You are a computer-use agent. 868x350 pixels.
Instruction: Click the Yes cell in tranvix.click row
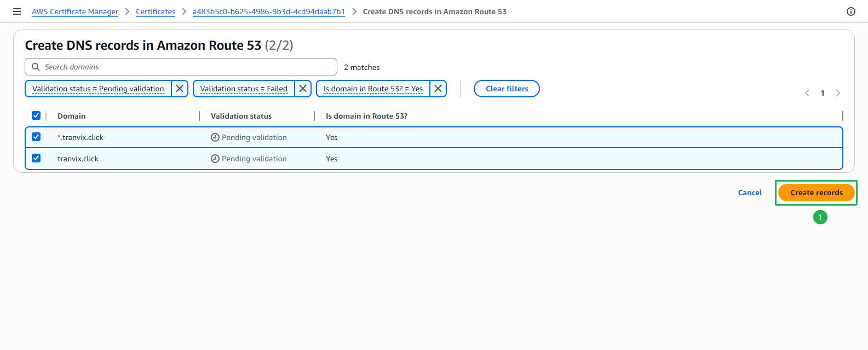pyautogui.click(x=332, y=159)
